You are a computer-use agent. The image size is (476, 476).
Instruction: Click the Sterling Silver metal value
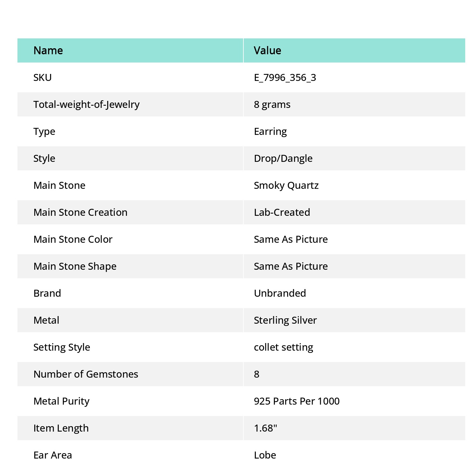285,320
